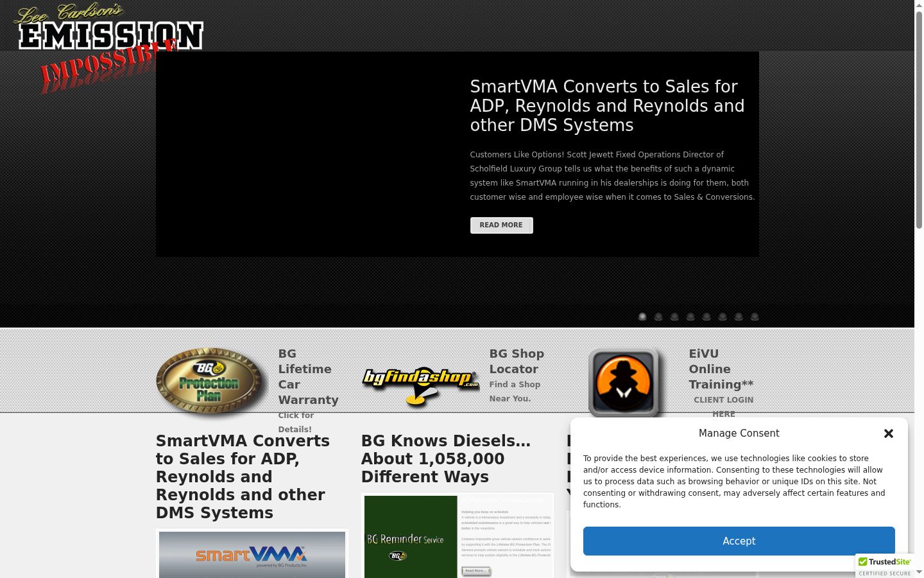
Task: Click the slider description about Scott Jewett
Action: point(612,176)
